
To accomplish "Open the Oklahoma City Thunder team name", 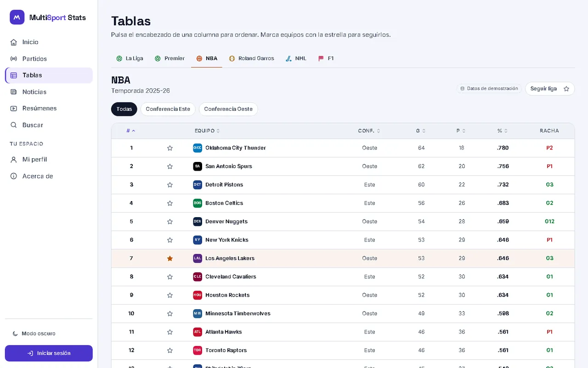I will coord(236,148).
